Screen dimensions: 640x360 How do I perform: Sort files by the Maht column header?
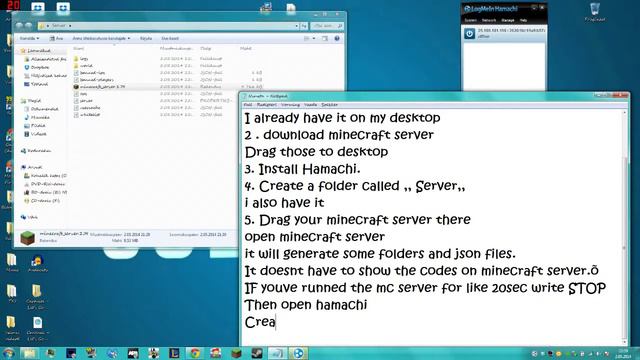[x=246, y=49]
